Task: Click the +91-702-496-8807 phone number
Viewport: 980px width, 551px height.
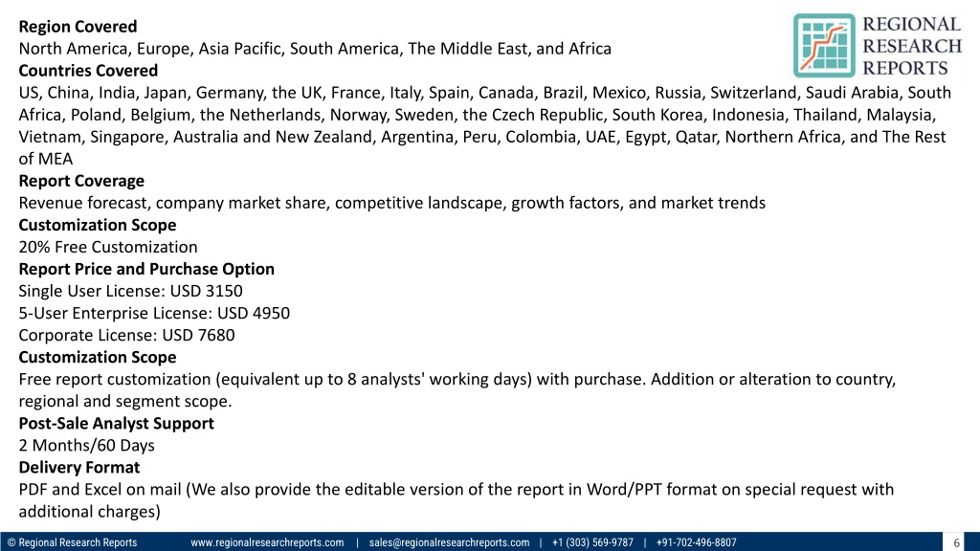Action: tap(697, 542)
